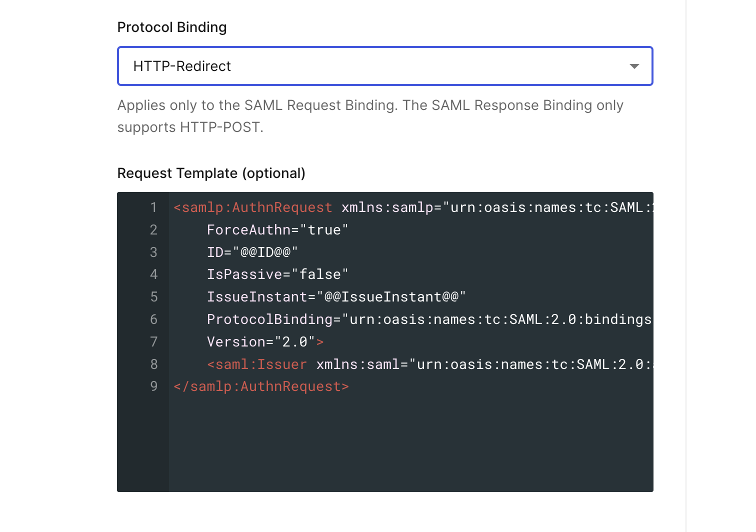Image resolution: width=756 pixels, height=532 pixels.
Task: Select line number 8 in editor gutter
Action: (153, 364)
